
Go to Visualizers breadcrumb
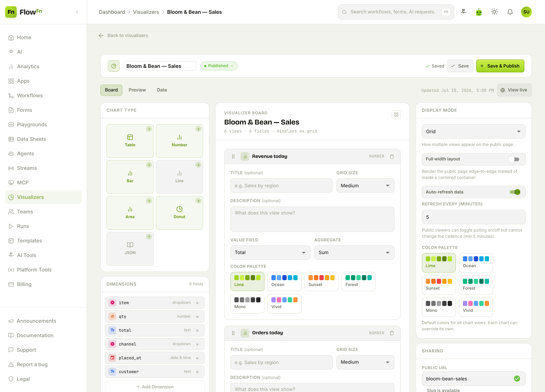[146, 12]
